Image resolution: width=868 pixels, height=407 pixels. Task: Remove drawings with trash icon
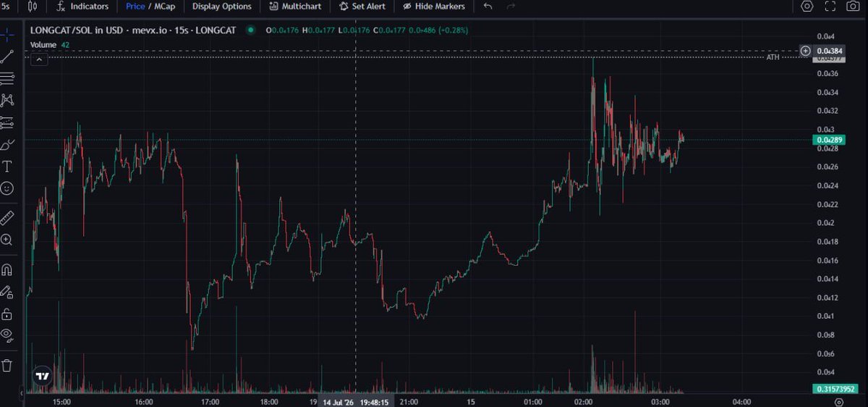point(7,364)
